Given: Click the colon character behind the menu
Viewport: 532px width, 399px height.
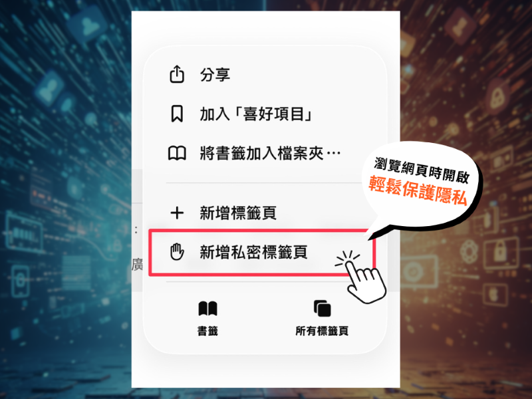Looking at the screenshot, I should tap(136, 230).
